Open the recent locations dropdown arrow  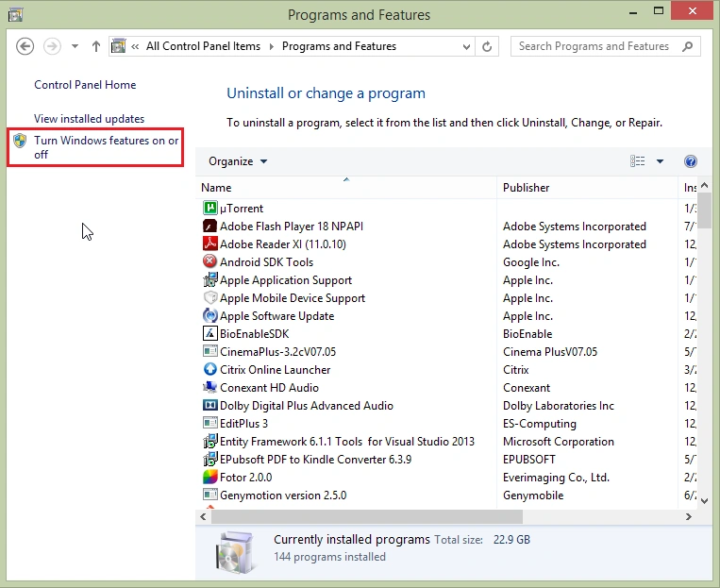point(75,46)
